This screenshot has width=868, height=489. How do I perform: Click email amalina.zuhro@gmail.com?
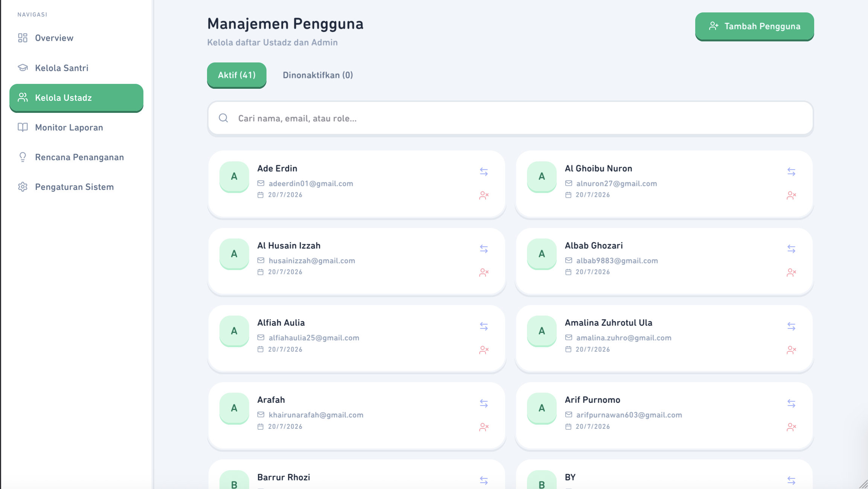point(624,338)
